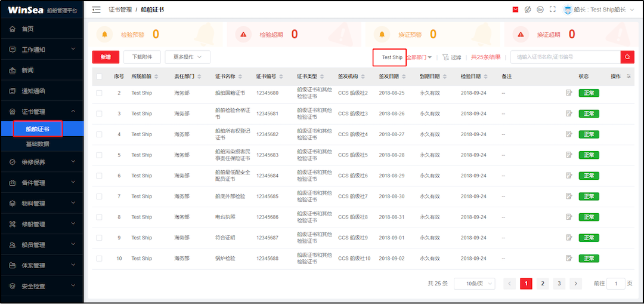This screenshot has width=644, height=304.
Task: Go to page 3 of results
Action: (559, 284)
